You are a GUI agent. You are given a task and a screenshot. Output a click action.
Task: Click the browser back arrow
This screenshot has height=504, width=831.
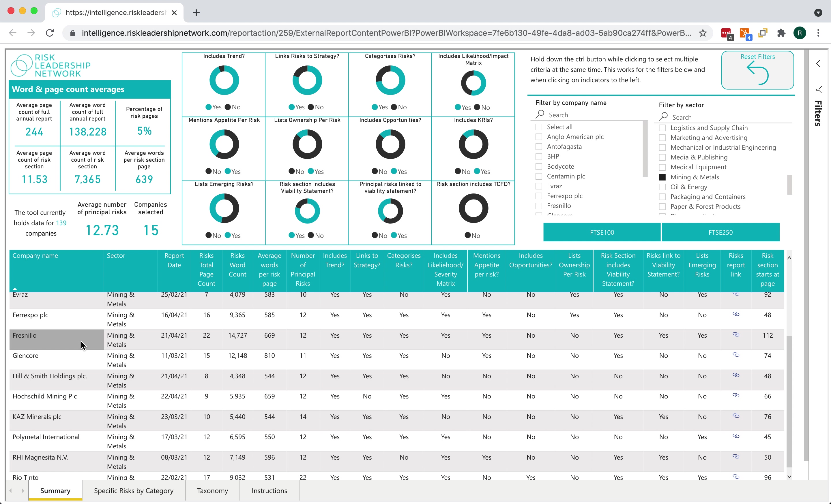pyautogui.click(x=13, y=33)
